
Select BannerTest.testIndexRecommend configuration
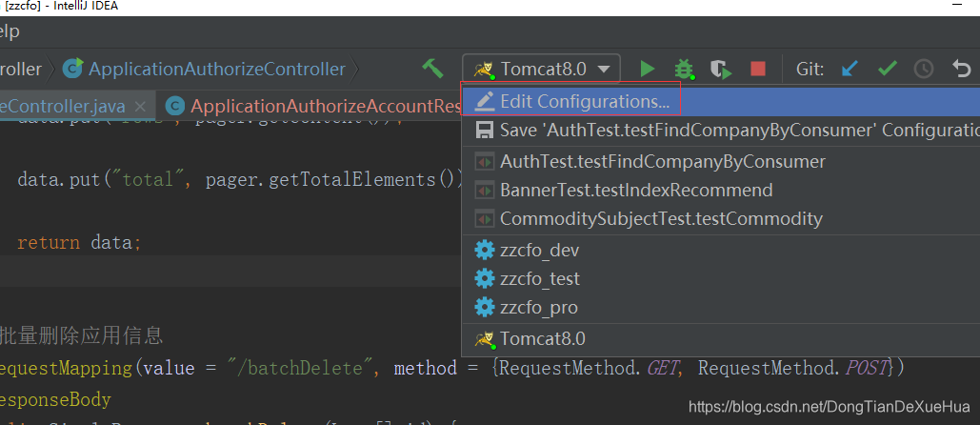[721, 190]
